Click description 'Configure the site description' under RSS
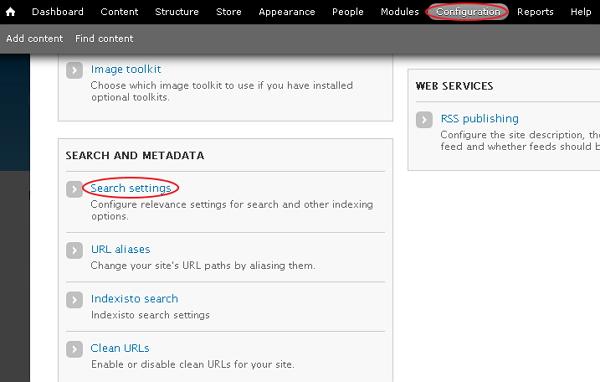The image size is (600, 382). 520,140
